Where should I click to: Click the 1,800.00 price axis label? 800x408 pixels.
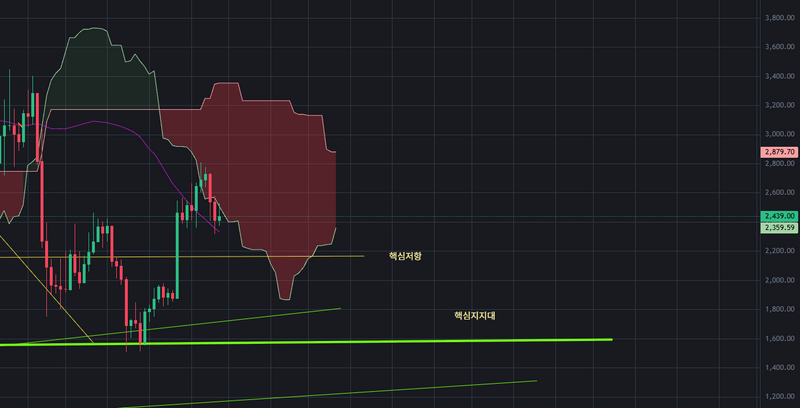coord(780,309)
